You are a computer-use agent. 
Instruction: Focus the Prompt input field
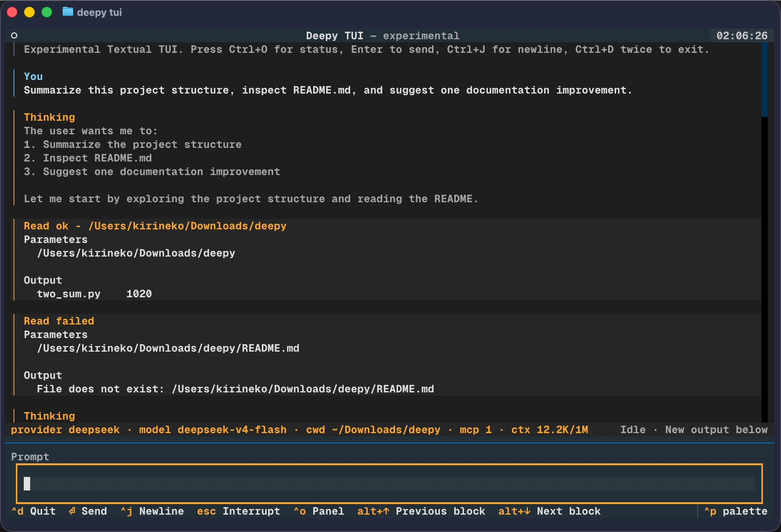[389, 484]
